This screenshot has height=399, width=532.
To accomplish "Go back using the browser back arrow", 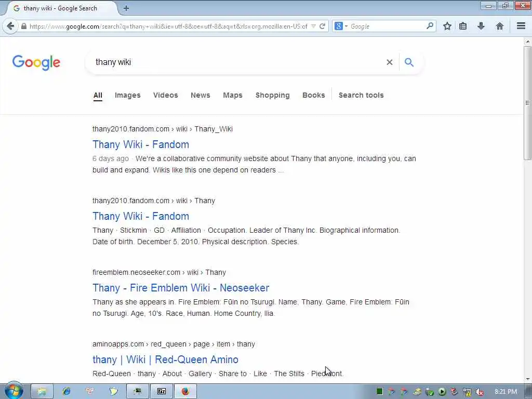I will [x=10, y=26].
